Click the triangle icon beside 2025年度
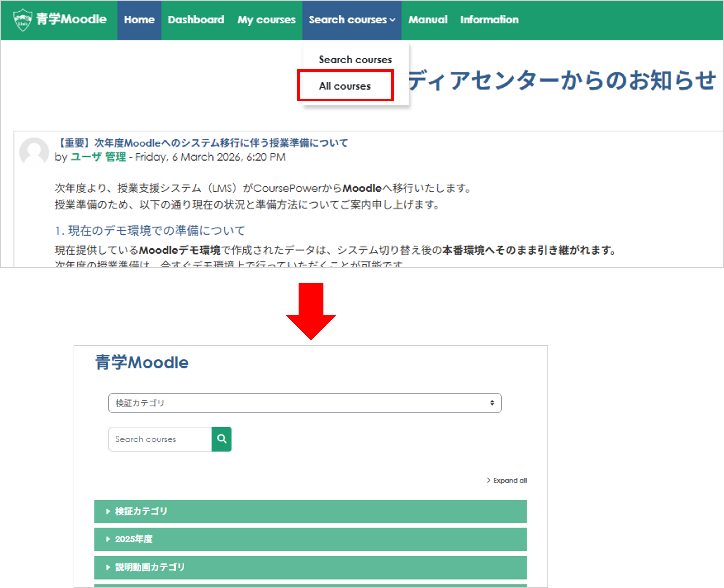This screenshot has width=724, height=588. point(108,539)
